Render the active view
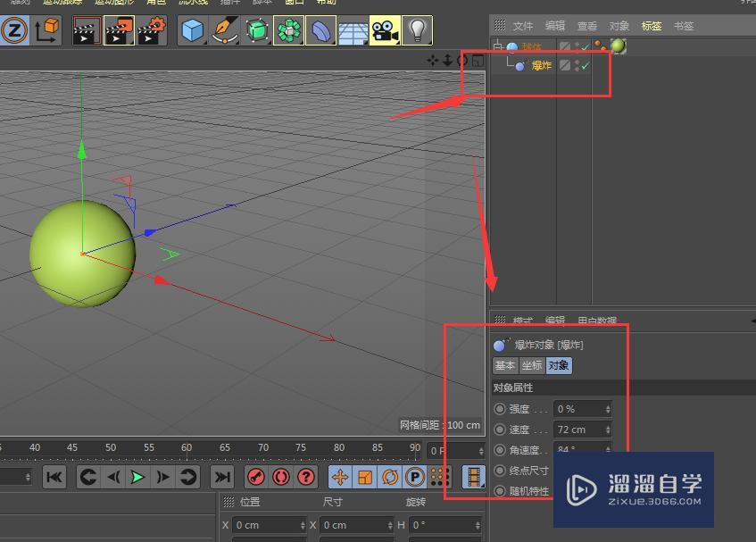The image size is (756, 542). [x=87, y=30]
